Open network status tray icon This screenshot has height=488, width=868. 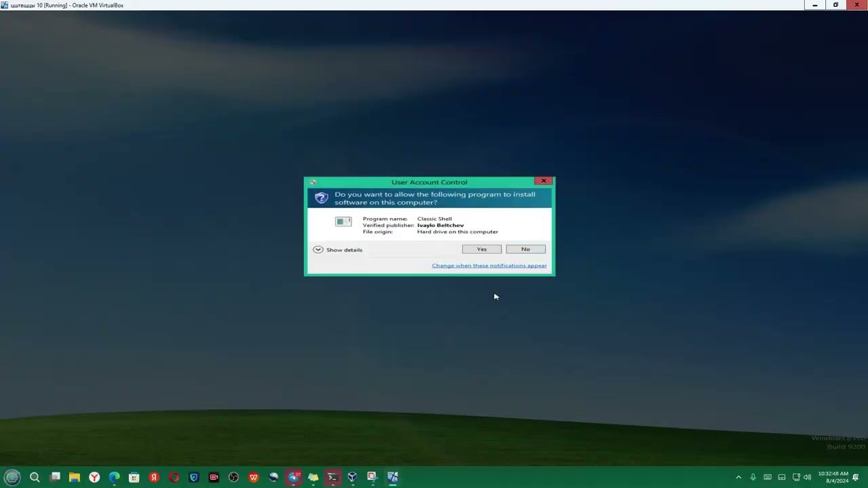796,477
